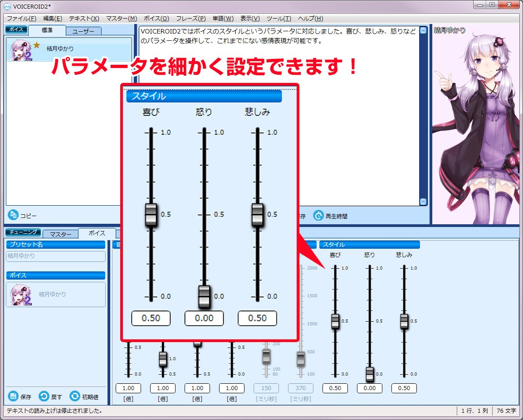The width and height of the screenshot is (523, 420).
Task: Click the プリセット名 section header
Action: (x=56, y=245)
